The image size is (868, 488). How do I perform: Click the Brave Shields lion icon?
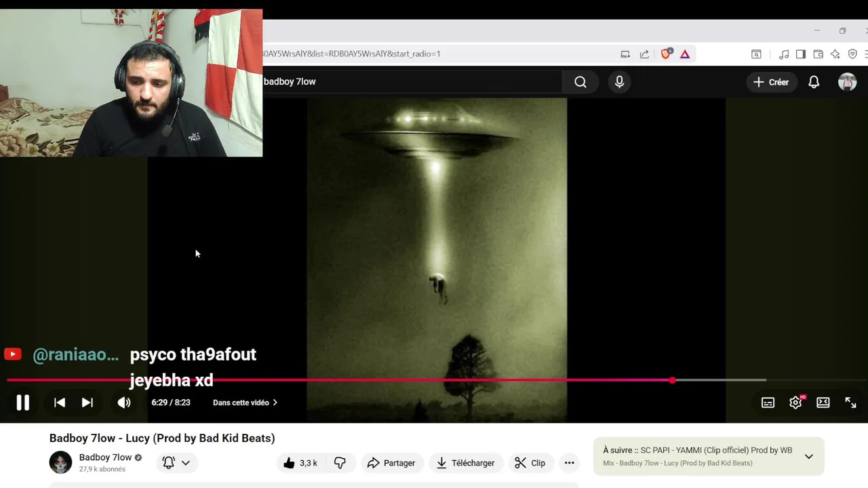point(667,54)
